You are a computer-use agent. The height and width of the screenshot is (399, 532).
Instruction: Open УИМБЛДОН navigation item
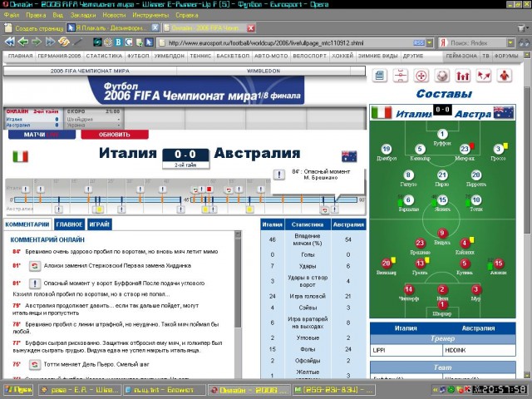click(x=169, y=56)
